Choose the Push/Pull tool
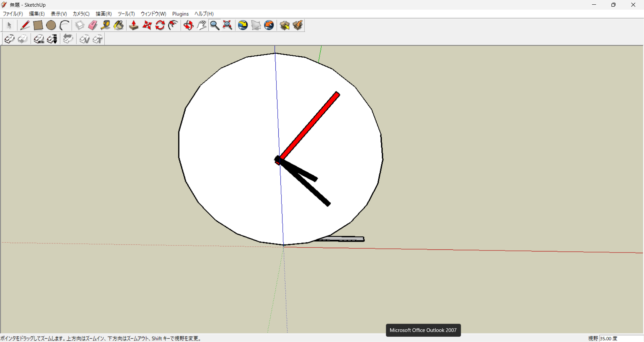Screen dimensions: 644x342 click(x=134, y=25)
